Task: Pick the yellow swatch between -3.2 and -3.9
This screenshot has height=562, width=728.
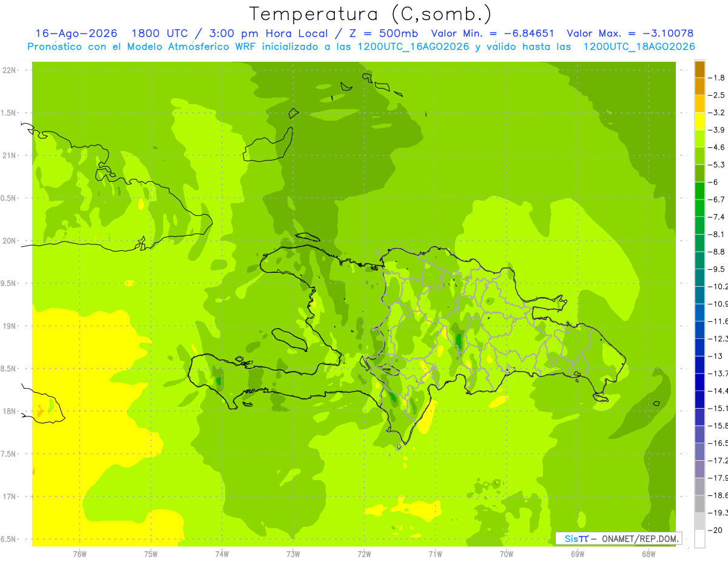Action: click(699, 121)
